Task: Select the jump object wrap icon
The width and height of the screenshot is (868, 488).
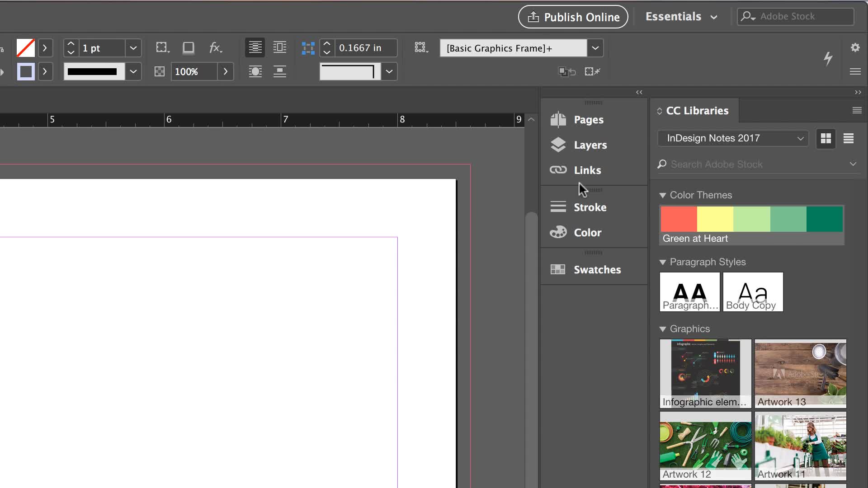Action: pyautogui.click(x=280, y=71)
